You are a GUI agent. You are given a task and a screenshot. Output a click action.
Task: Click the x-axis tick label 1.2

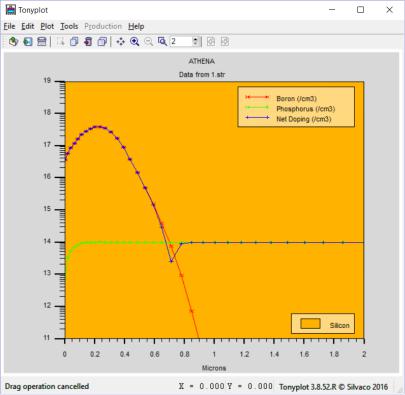244,354
